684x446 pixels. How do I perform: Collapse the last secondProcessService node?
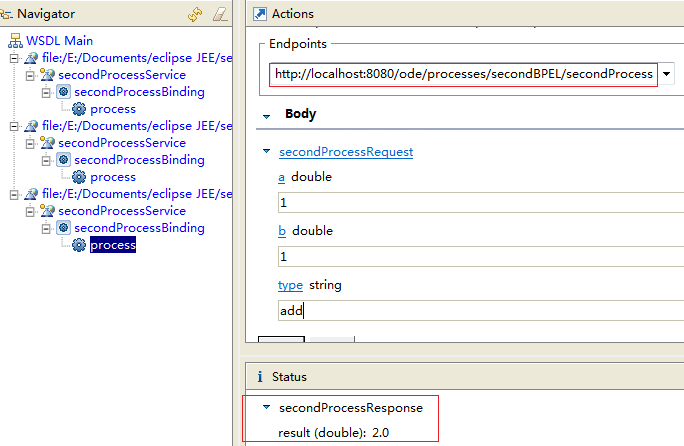(x=30, y=211)
